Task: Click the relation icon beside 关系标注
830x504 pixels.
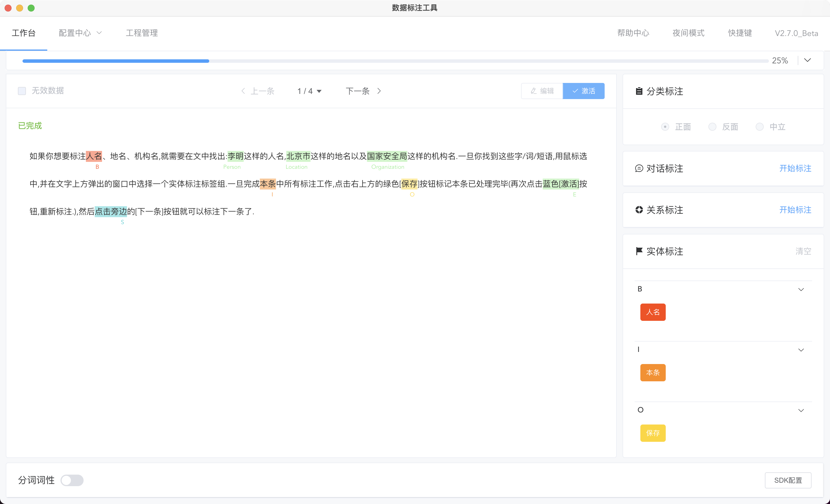Action: tap(639, 210)
